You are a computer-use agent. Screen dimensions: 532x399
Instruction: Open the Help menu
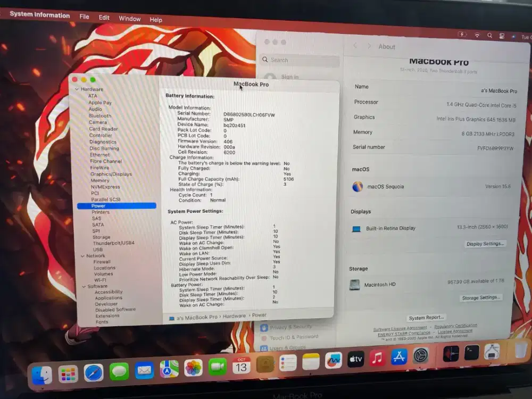point(156,20)
